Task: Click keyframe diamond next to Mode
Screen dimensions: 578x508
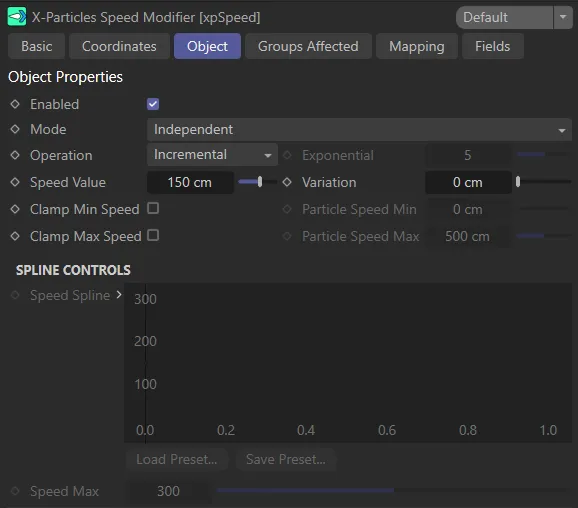Action: [x=15, y=129]
